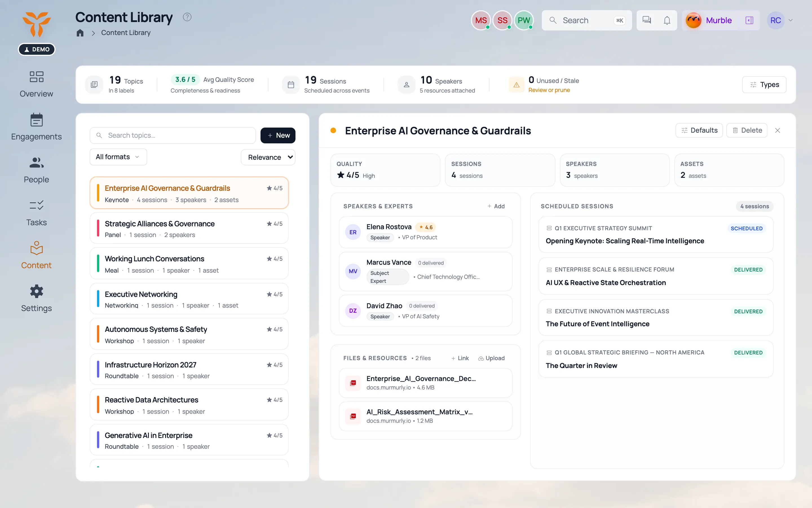Click Link under Files & Resources
Viewport: 812px width, 508px height.
pos(460,358)
